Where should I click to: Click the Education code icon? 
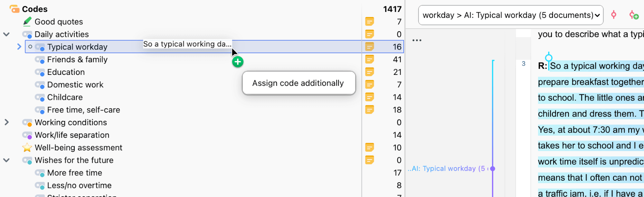40,72
